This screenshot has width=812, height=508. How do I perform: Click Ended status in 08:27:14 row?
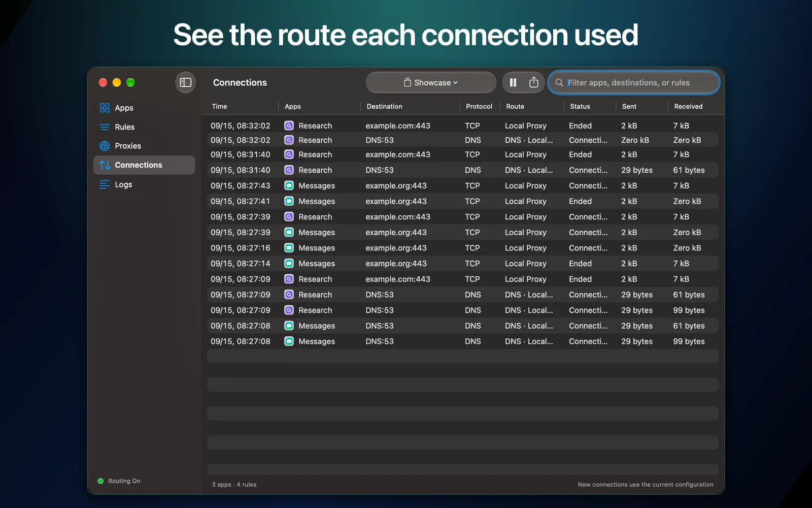click(x=580, y=263)
